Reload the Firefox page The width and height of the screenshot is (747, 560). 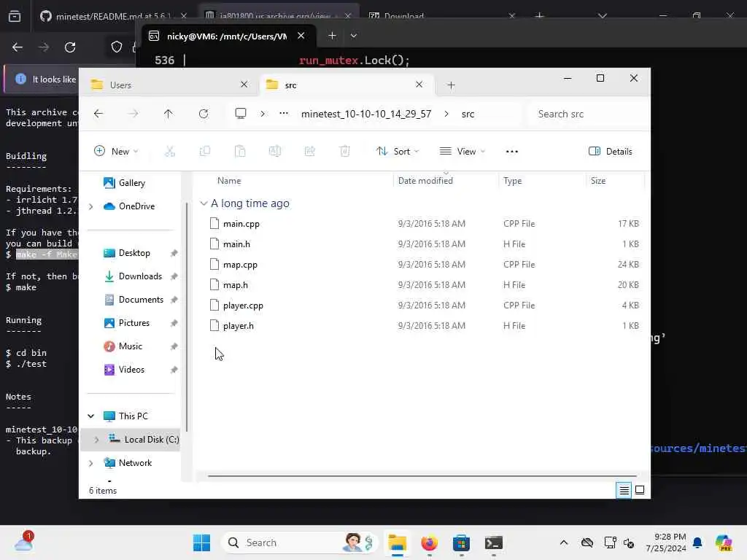[x=70, y=47]
